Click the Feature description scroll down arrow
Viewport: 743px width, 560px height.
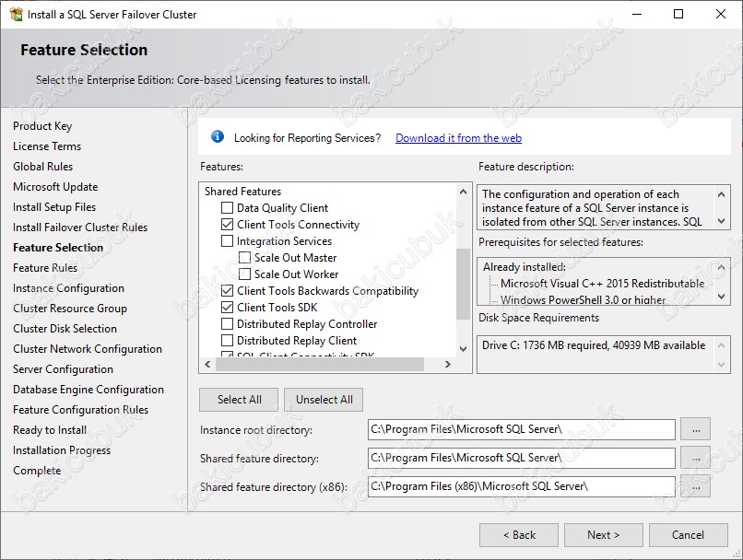tap(721, 221)
